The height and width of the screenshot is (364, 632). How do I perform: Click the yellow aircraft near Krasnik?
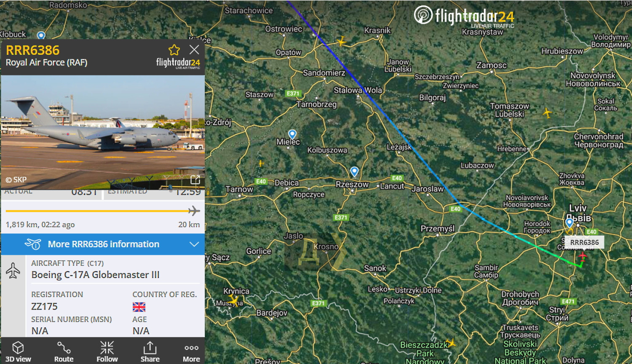[x=341, y=41]
